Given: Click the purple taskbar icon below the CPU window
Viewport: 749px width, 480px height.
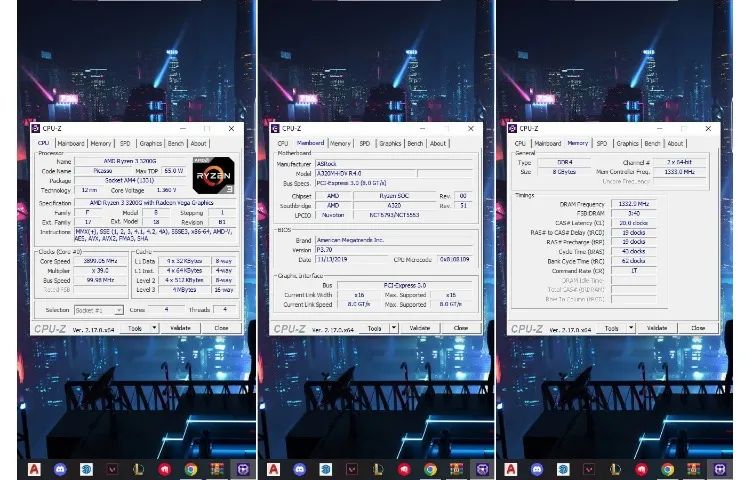Looking at the screenshot, I should pos(240,469).
